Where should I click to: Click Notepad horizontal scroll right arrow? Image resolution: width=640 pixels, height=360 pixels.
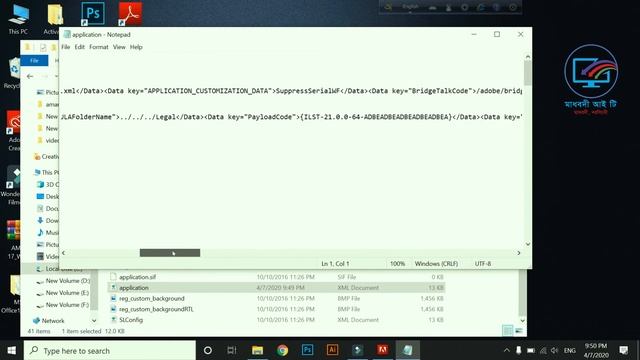[519, 253]
